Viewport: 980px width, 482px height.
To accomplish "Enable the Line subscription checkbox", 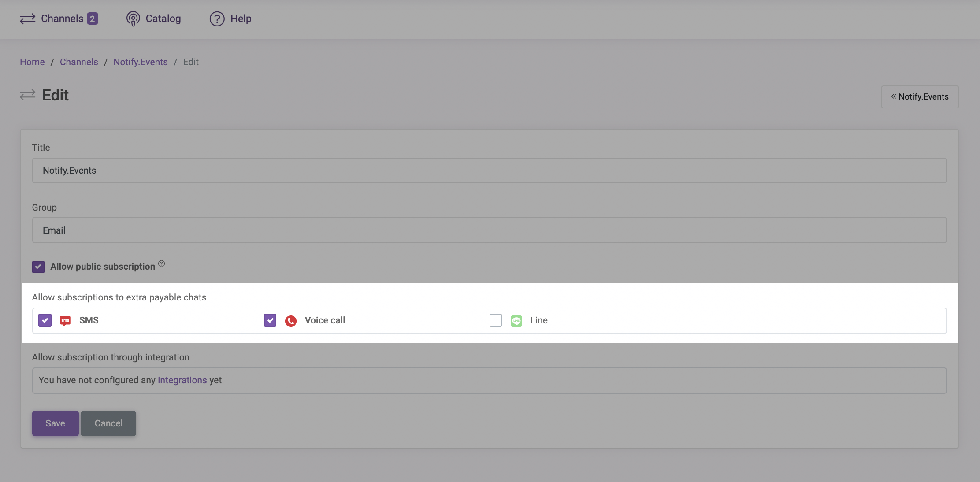I will (495, 320).
